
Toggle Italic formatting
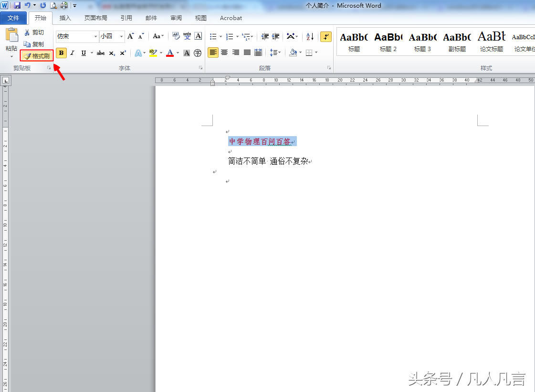73,53
